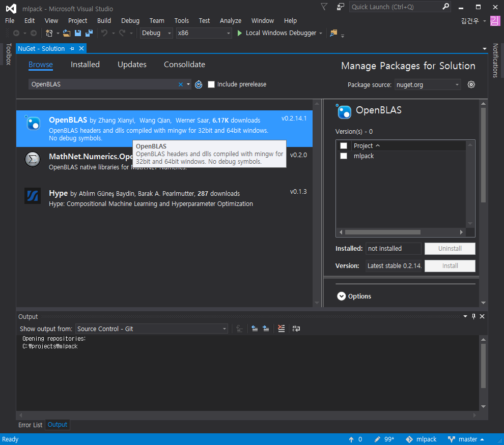Screen dimensions: 504x445
Task: Open NuGet package source settings gear
Action: [x=471, y=84]
